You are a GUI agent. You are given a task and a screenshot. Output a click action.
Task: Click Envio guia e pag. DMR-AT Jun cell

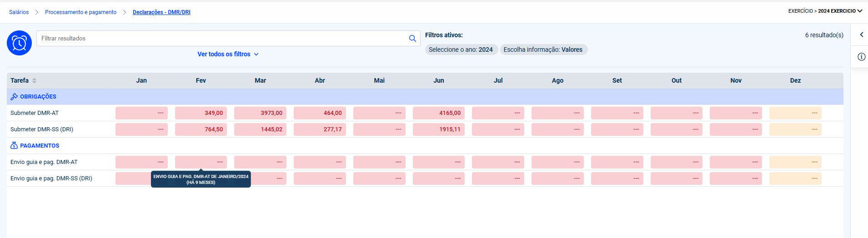pyautogui.click(x=439, y=162)
